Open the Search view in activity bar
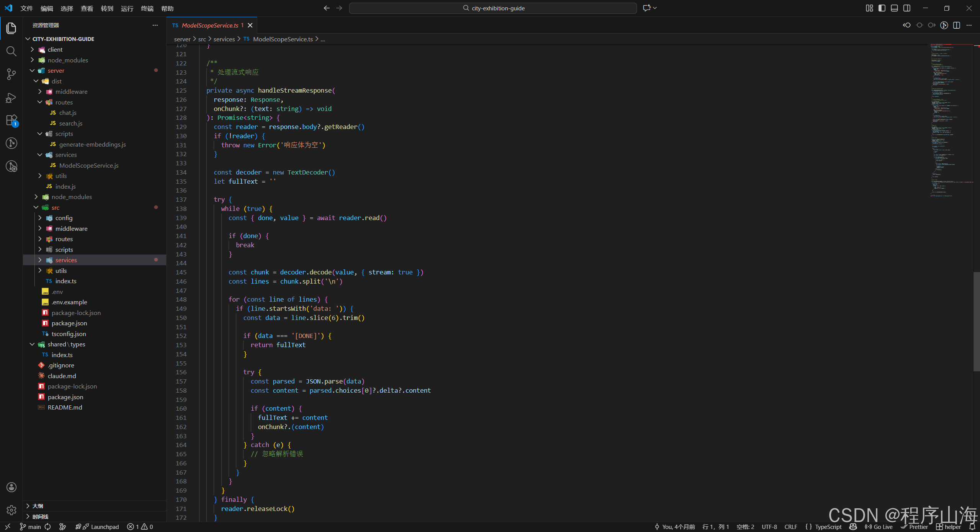The image size is (980, 532). point(11,51)
